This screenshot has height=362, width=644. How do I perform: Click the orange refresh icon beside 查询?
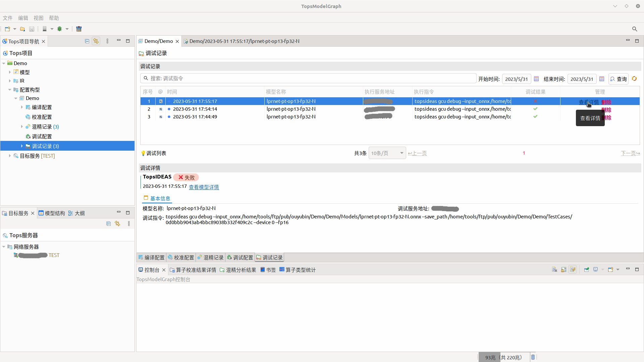pyautogui.click(x=634, y=79)
